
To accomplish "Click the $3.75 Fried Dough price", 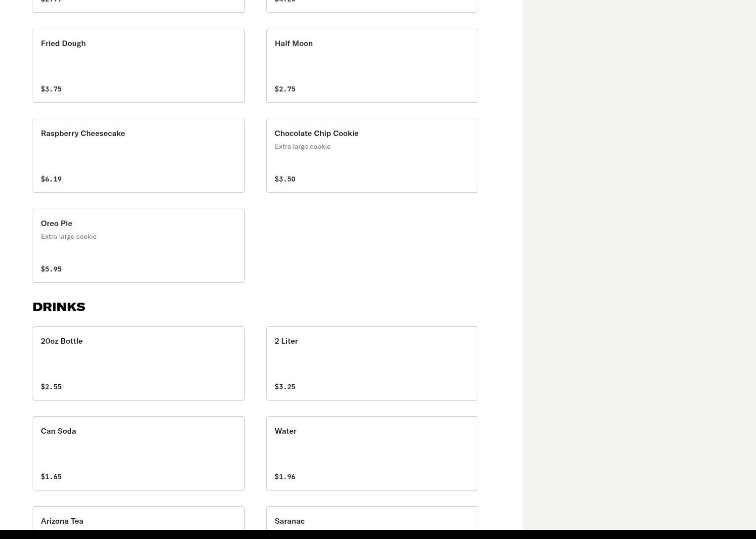I will coord(51,89).
